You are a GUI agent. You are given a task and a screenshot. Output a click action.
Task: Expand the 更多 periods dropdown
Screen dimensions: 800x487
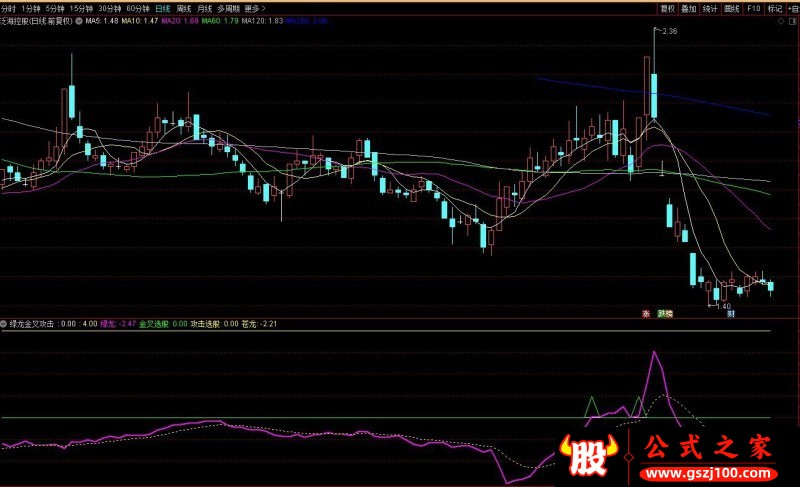255,7
